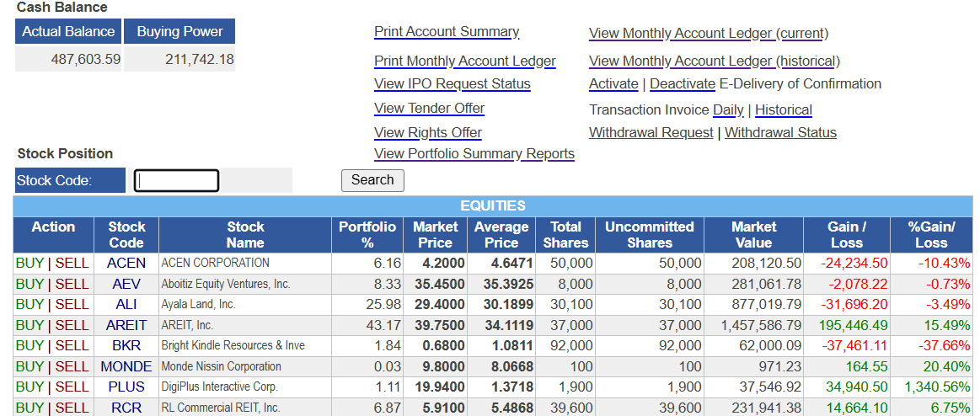Check Withdrawal Status link

pyautogui.click(x=780, y=132)
